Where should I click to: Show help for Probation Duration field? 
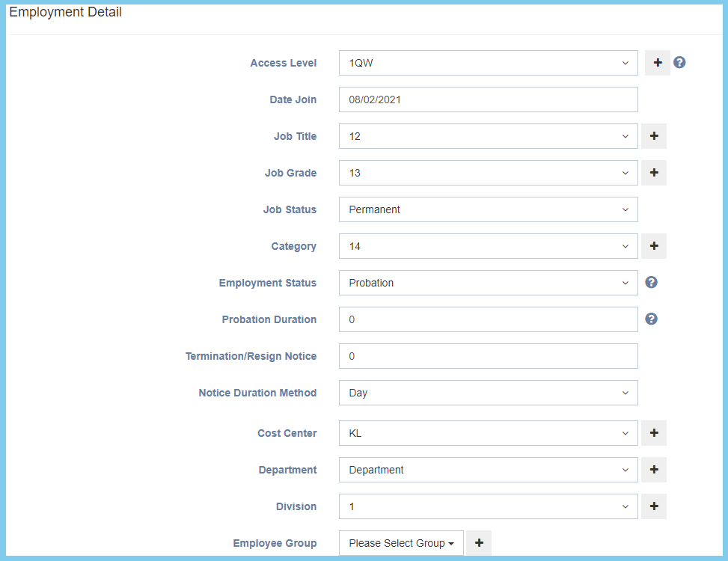point(651,319)
